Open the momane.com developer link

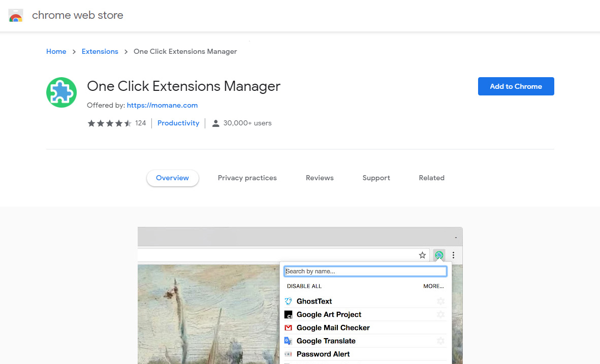pyautogui.click(x=162, y=106)
